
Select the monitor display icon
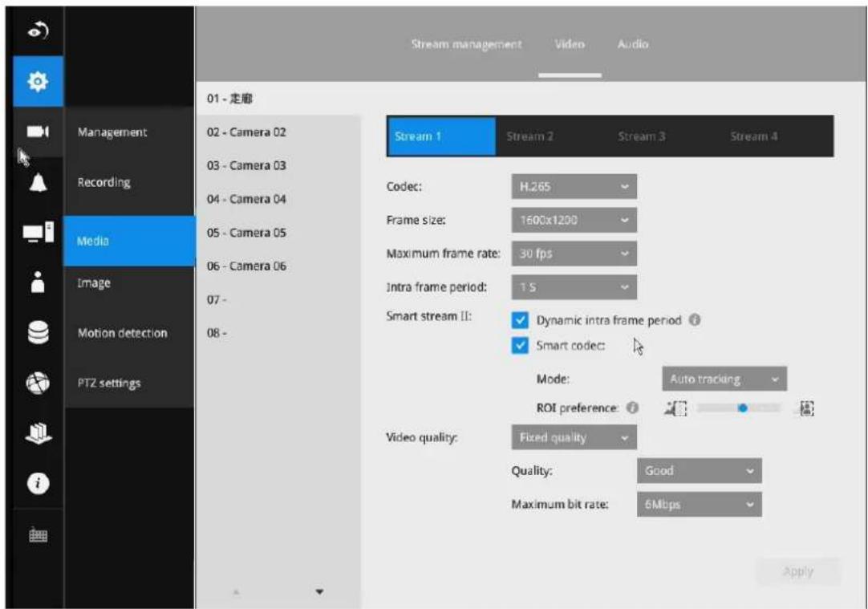38,233
